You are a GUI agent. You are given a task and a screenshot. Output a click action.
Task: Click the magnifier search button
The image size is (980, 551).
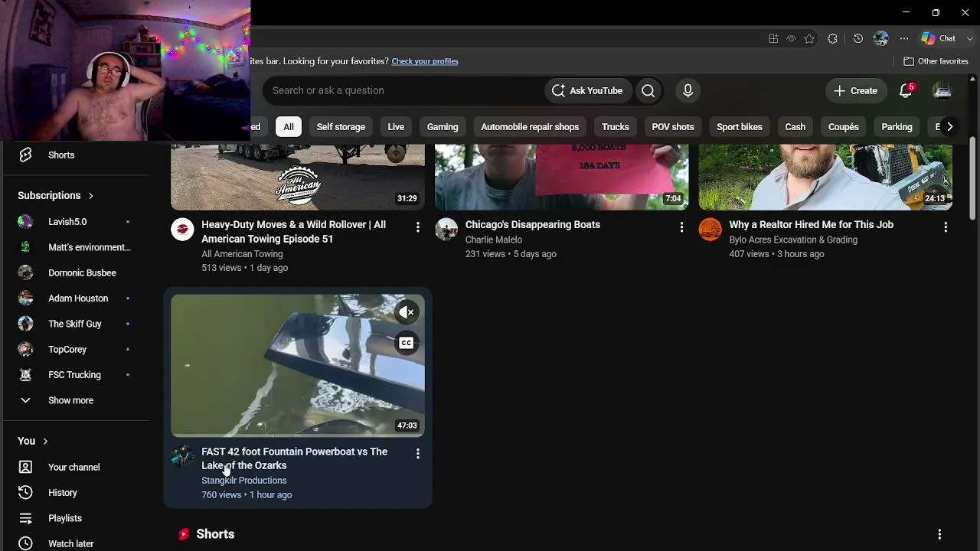[648, 90]
